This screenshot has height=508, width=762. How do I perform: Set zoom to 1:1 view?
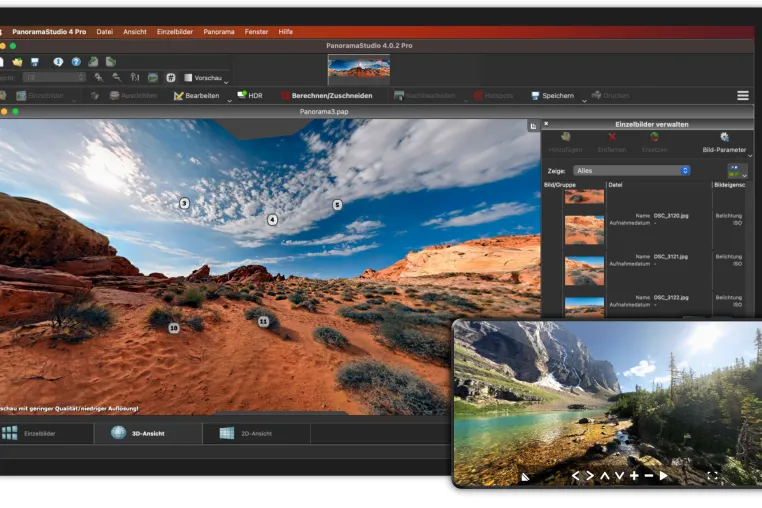tap(135, 77)
